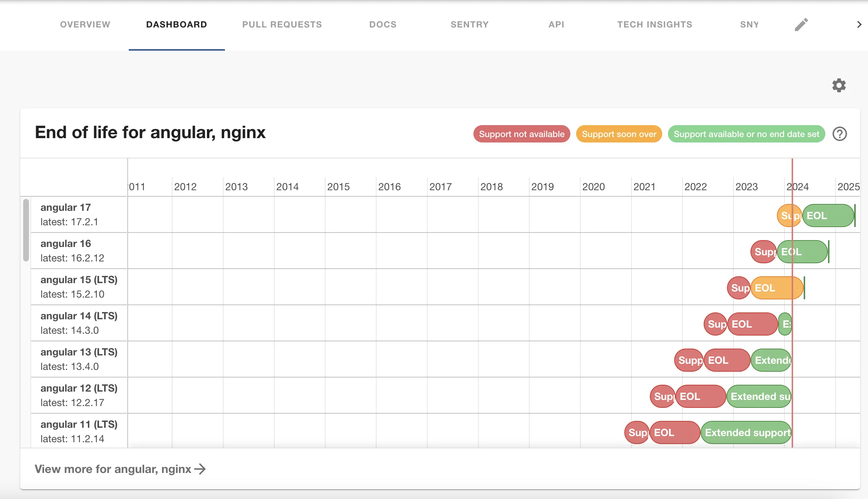Click the help question mark icon
The width and height of the screenshot is (868, 499).
coord(839,134)
